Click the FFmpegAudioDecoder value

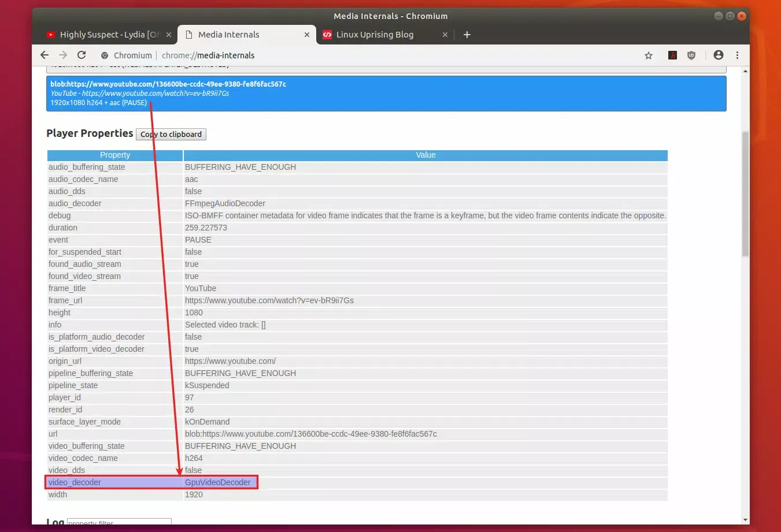click(x=225, y=203)
